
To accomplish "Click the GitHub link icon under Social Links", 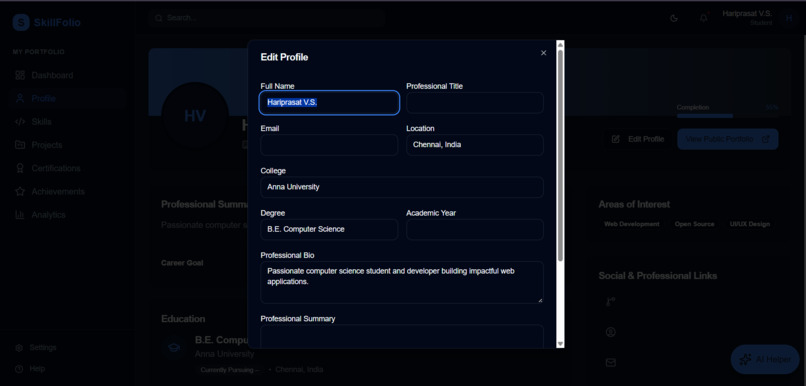I will coord(610,301).
